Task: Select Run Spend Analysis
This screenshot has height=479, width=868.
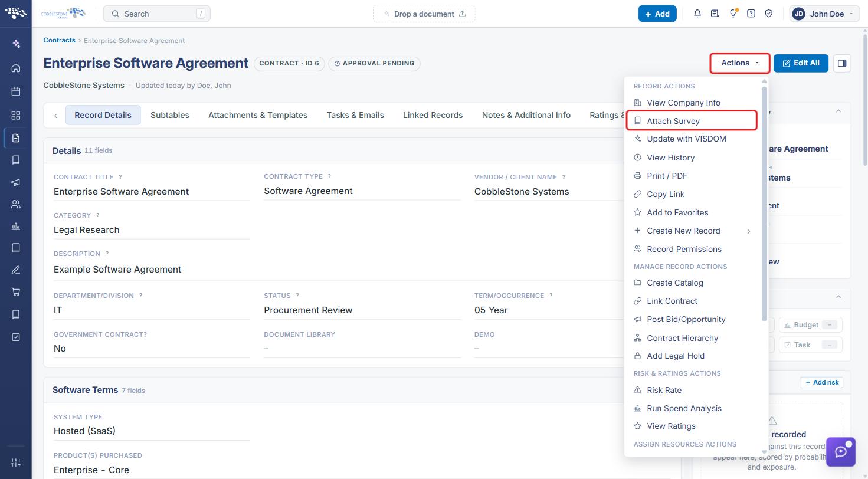Action: [x=693, y=408]
